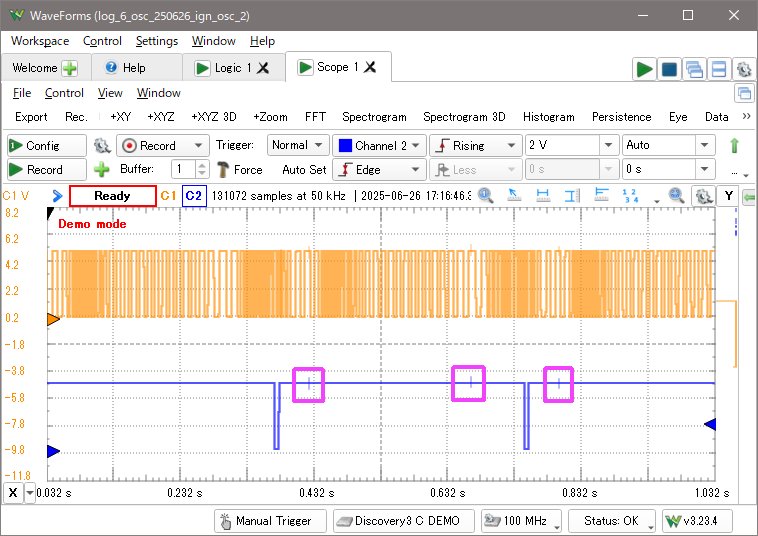Open the gear options icon beside layout icons
758x536 pixels.
tap(744, 69)
